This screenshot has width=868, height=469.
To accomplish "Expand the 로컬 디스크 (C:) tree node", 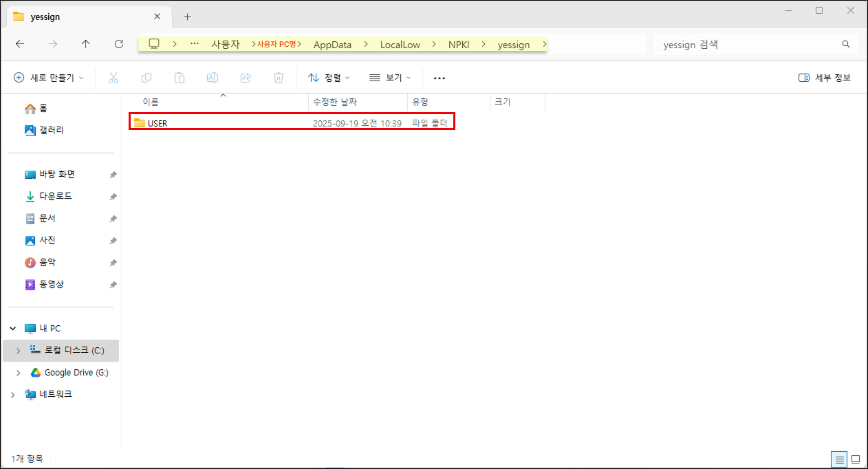I will coord(18,351).
